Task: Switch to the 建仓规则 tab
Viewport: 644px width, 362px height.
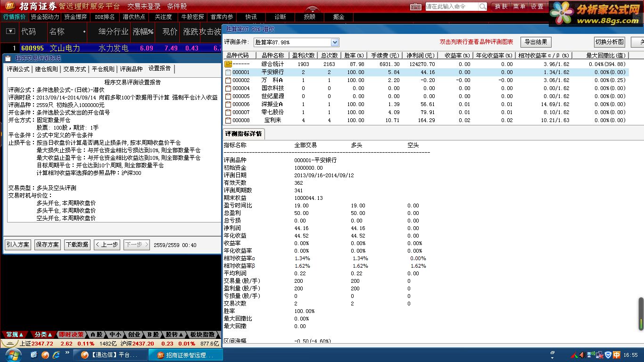Action: [x=46, y=69]
